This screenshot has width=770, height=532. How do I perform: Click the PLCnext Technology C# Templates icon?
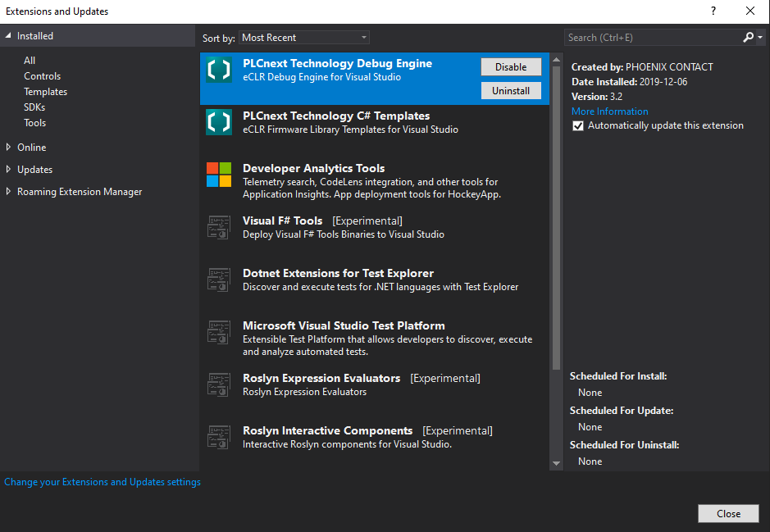click(219, 122)
